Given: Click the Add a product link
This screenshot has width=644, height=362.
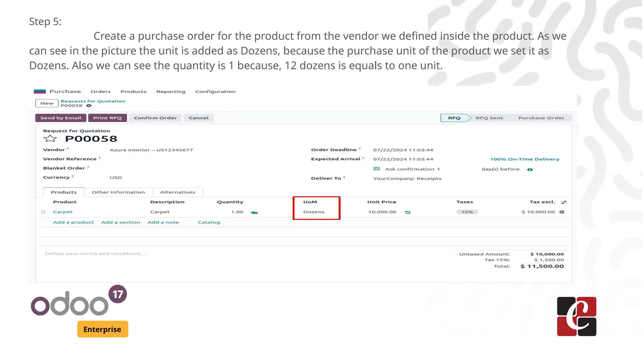Looking at the screenshot, I should point(73,222).
